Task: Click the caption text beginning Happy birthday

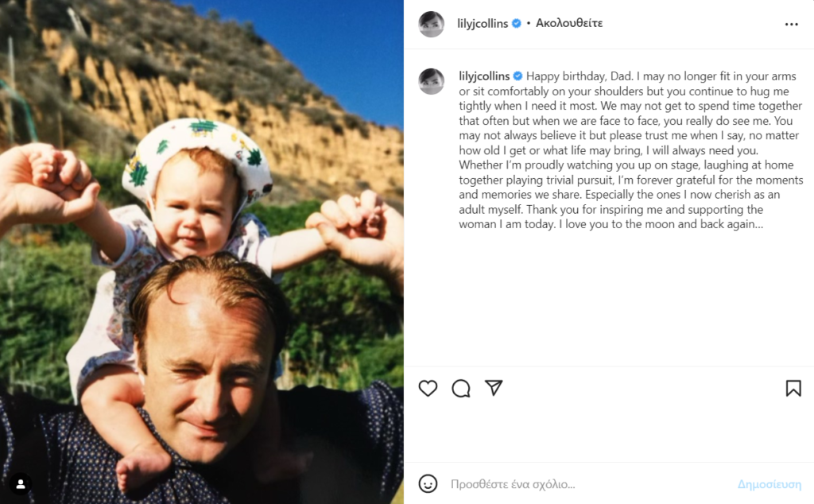Action: pos(630,150)
